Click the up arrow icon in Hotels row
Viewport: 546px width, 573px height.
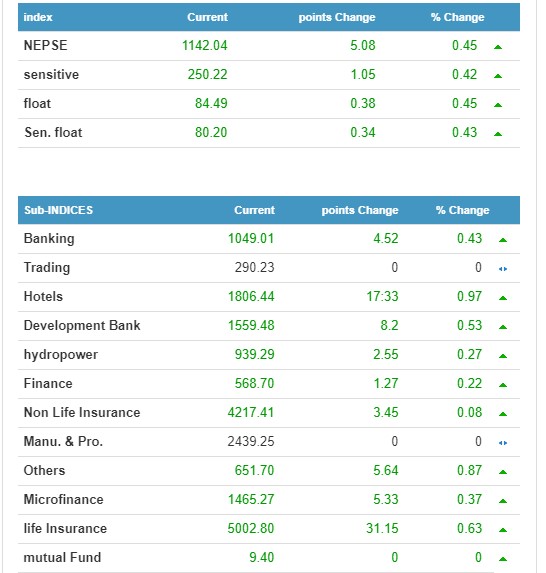(503, 298)
